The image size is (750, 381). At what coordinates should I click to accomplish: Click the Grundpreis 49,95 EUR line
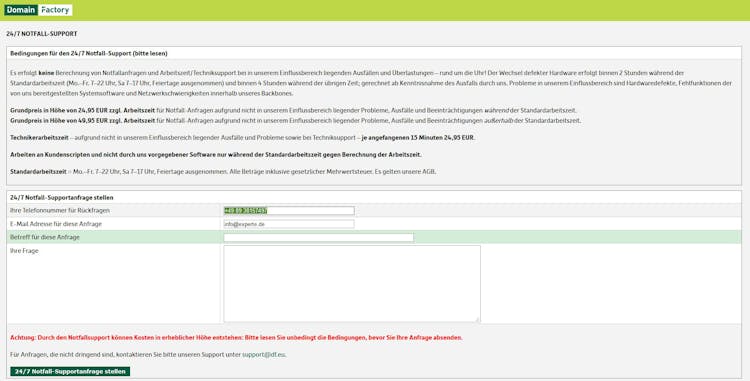pyautogui.click(x=296, y=120)
